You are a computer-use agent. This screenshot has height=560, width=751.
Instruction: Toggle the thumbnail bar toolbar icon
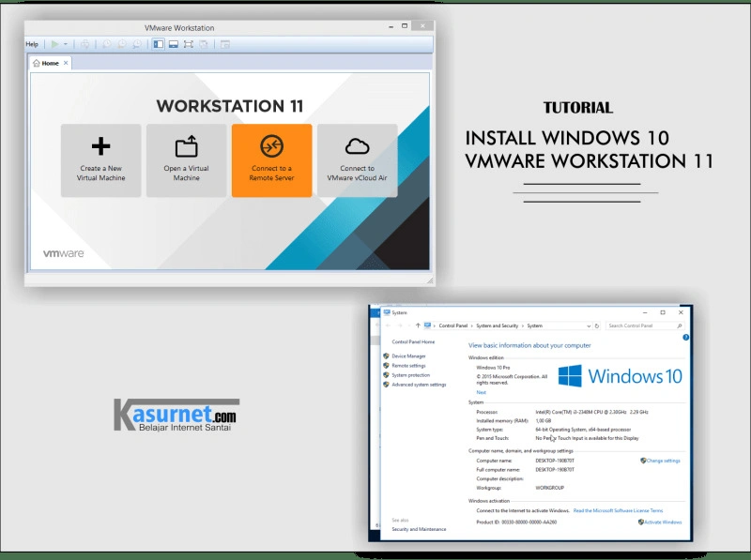[174, 44]
